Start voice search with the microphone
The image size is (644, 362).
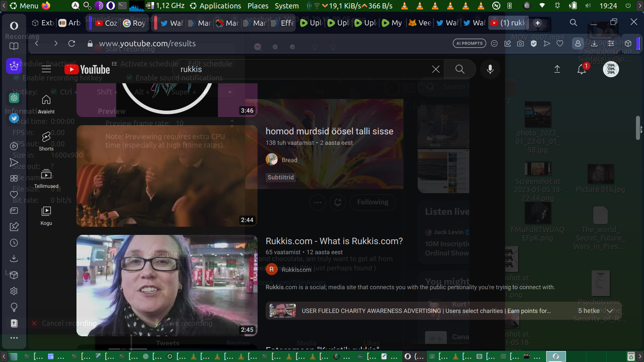point(490,69)
